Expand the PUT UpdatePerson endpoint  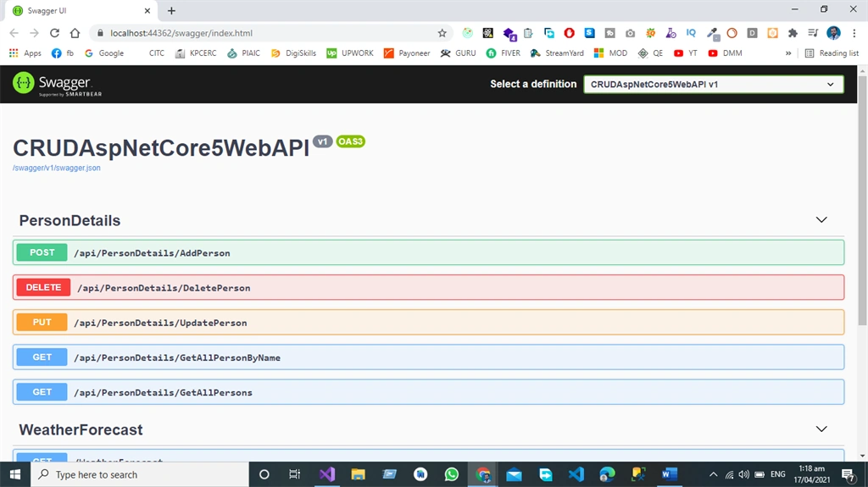tap(428, 322)
